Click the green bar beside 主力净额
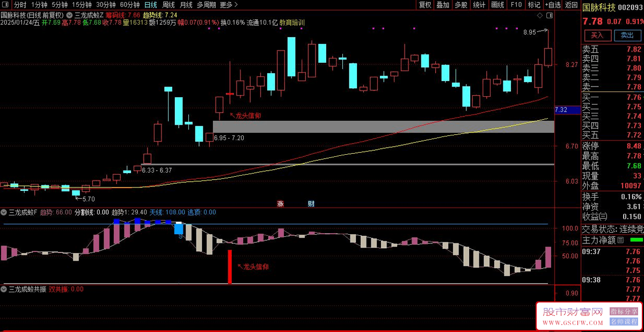The image size is (644, 332). click(x=636, y=239)
